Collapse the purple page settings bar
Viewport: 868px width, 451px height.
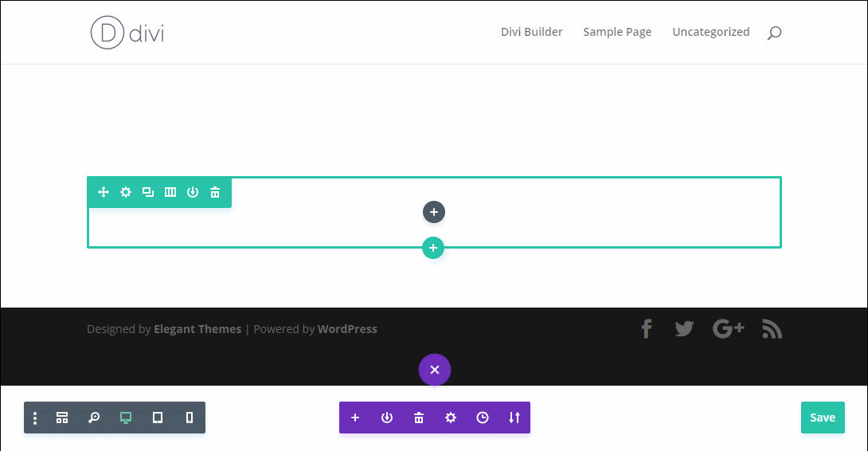coord(435,370)
